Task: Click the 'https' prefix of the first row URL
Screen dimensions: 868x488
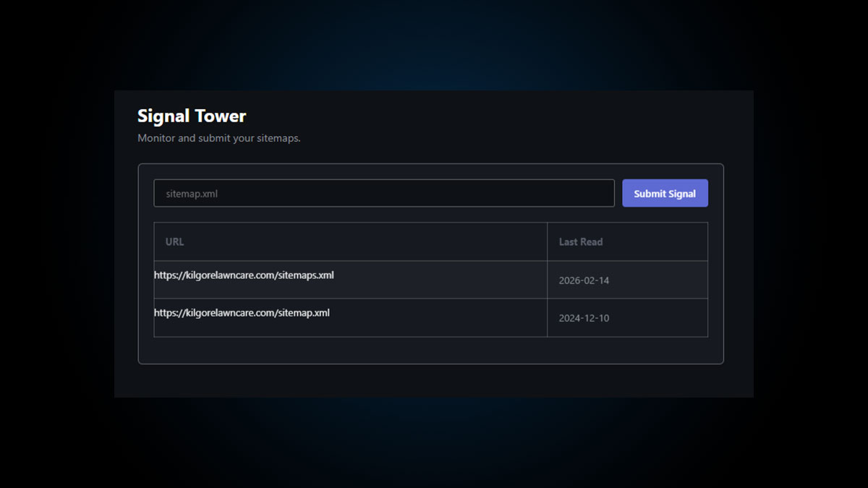Action: coord(166,275)
